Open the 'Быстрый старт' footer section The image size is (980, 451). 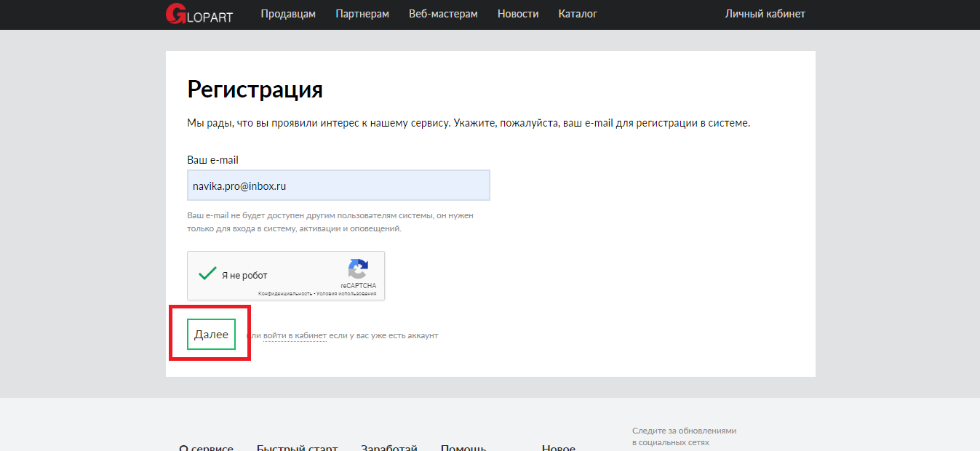click(x=297, y=447)
